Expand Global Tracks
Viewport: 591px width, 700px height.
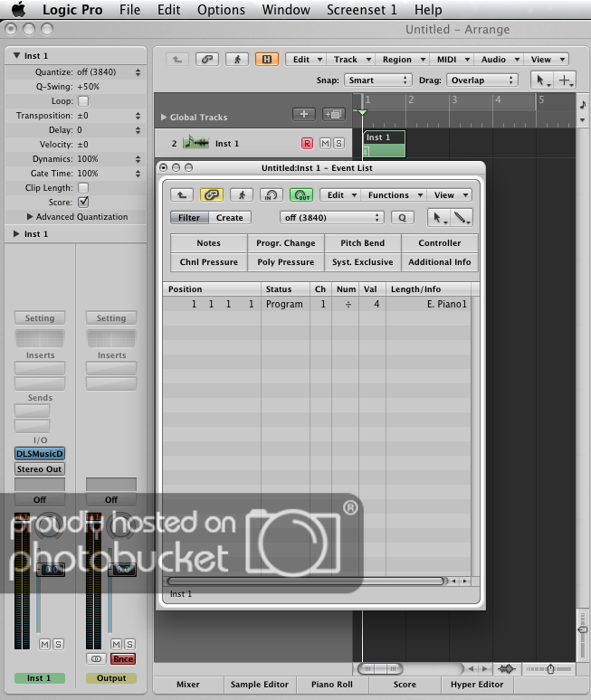coord(164,118)
